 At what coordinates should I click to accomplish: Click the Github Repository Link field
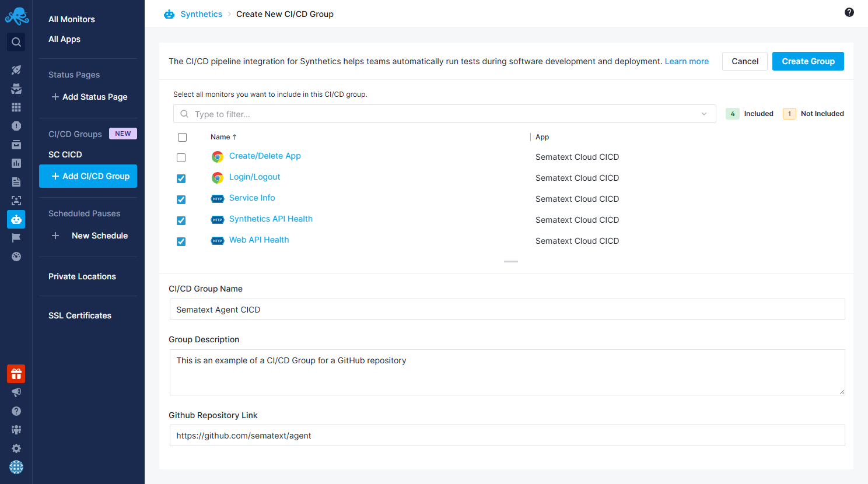click(507, 436)
